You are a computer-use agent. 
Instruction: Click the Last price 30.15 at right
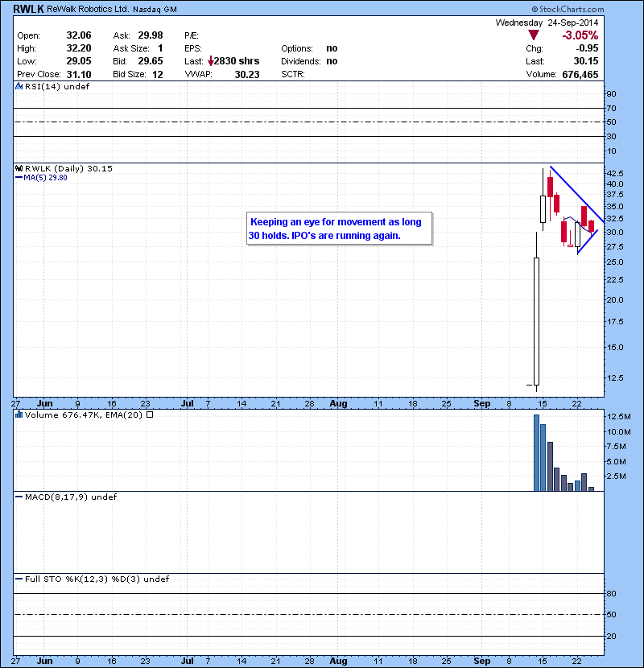[585, 61]
